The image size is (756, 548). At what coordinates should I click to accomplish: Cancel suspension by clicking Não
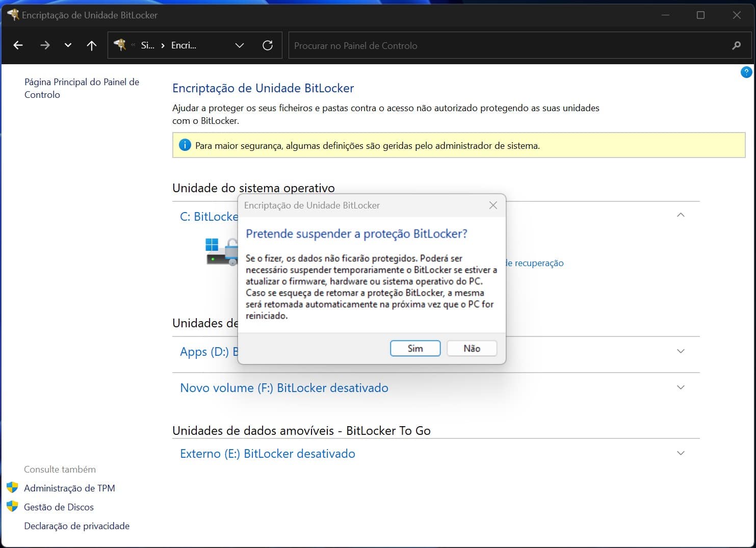pos(472,348)
